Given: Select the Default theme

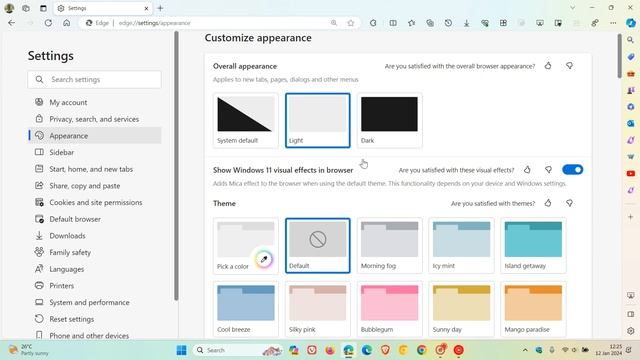Looking at the screenshot, I should click(x=318, y=245).
